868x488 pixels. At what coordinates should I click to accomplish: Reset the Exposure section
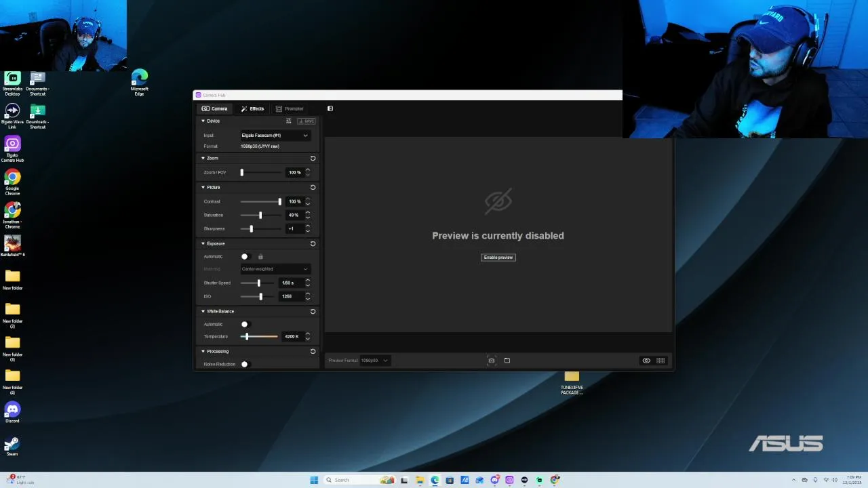coord(313,243)
